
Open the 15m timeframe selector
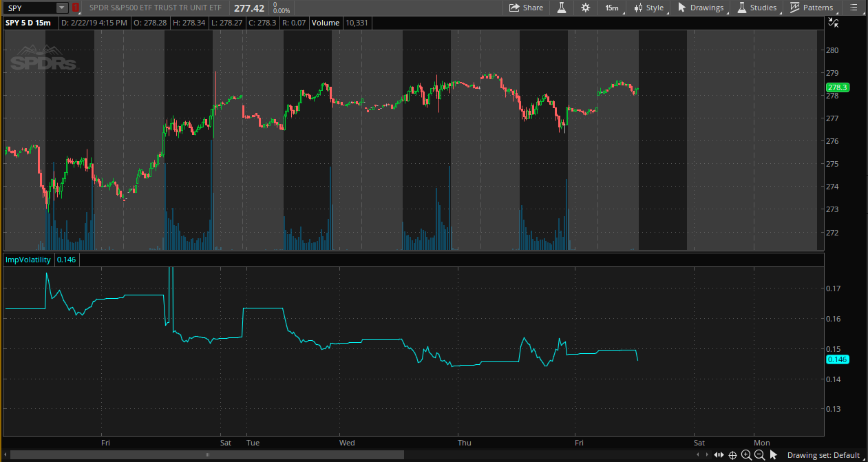(x=611, y=8)
